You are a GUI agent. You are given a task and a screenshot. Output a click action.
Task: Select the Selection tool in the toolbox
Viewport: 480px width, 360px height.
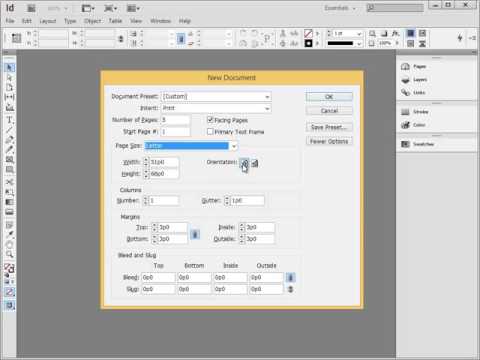[9, 68]
